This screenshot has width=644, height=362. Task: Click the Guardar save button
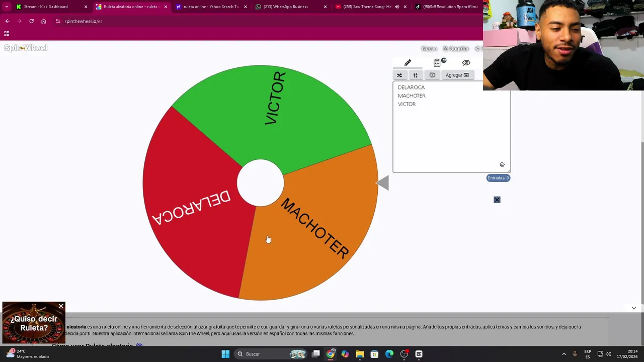[456, 49]
